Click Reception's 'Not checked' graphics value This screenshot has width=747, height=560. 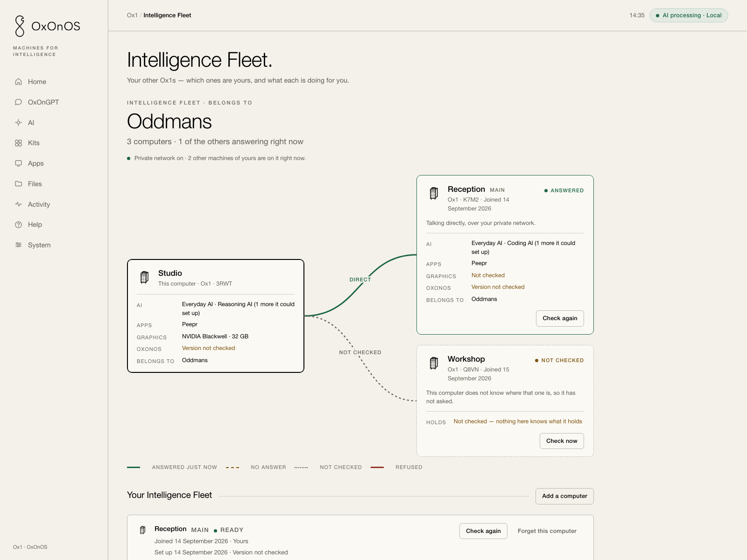[x=488, y=275]
